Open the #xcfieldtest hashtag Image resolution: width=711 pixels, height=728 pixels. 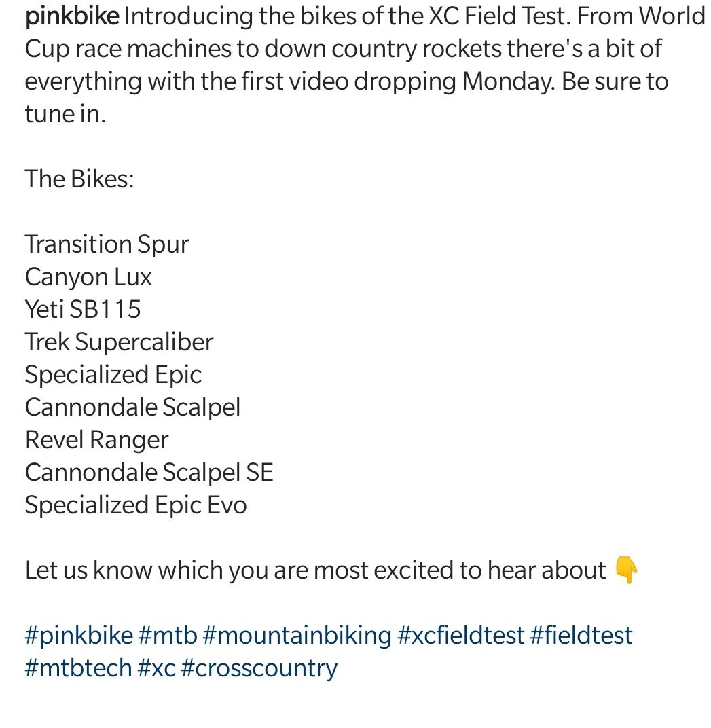pos(460,636)
